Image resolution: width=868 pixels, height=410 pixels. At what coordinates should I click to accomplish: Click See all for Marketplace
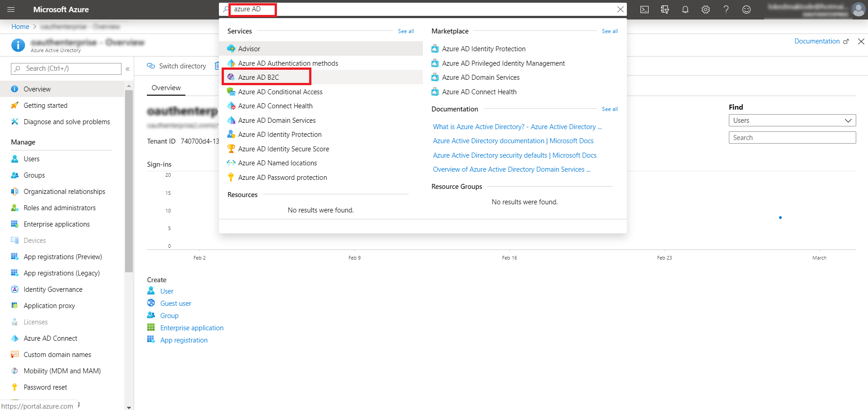click(x=610, y=31)
